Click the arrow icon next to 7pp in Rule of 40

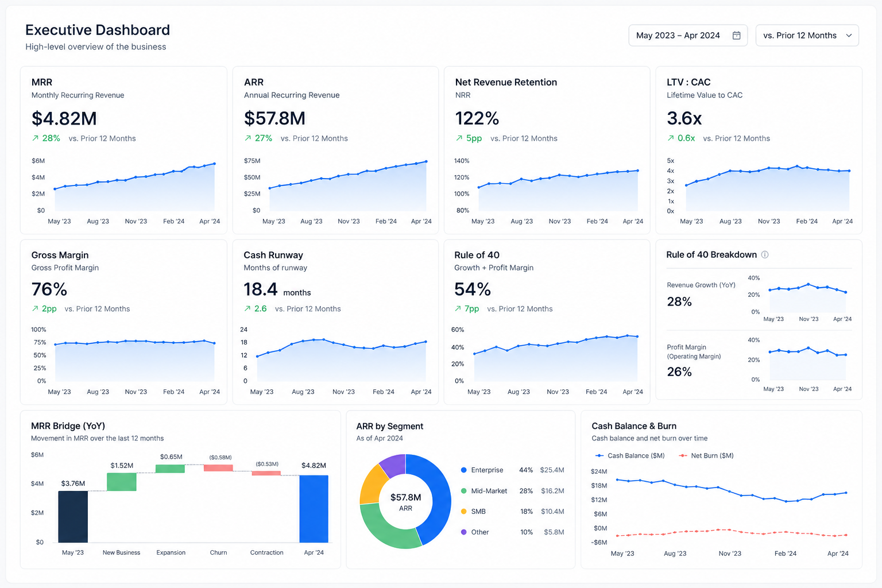coord(458,309)
